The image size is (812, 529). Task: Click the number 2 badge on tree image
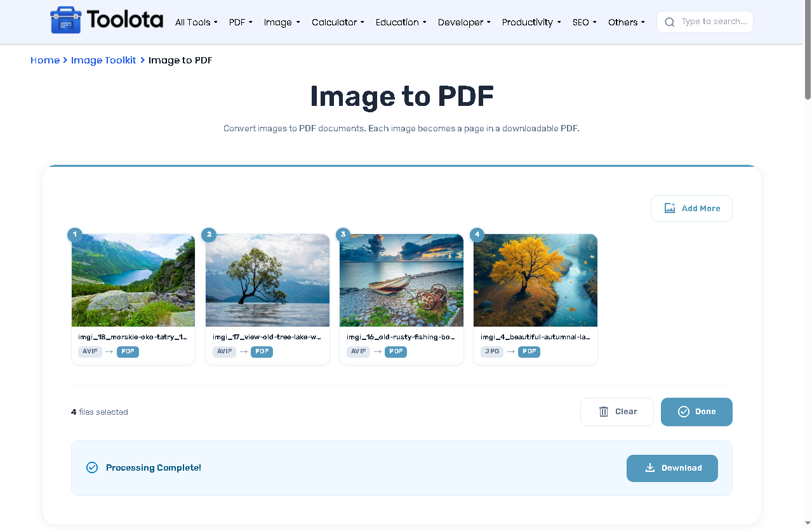click(209, 235)
